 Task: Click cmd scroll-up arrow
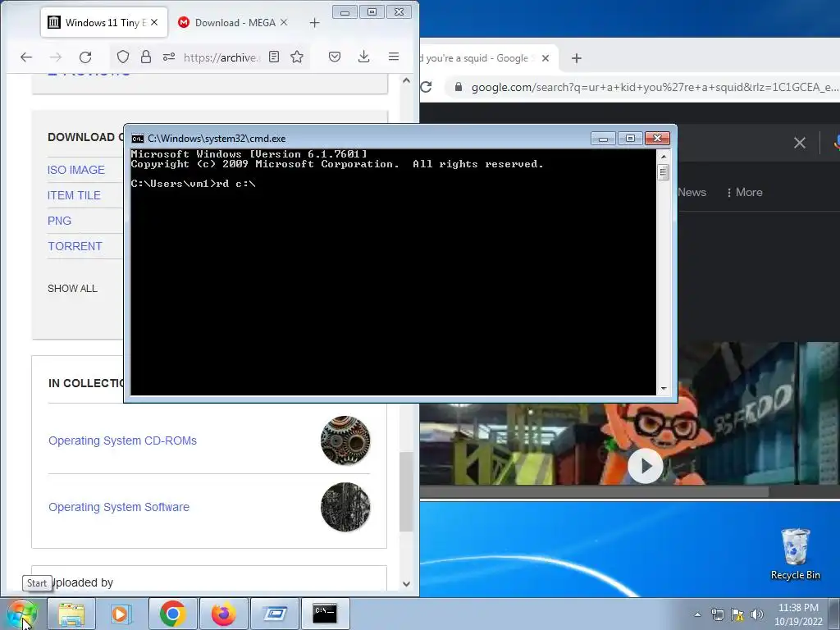[663, 157]
